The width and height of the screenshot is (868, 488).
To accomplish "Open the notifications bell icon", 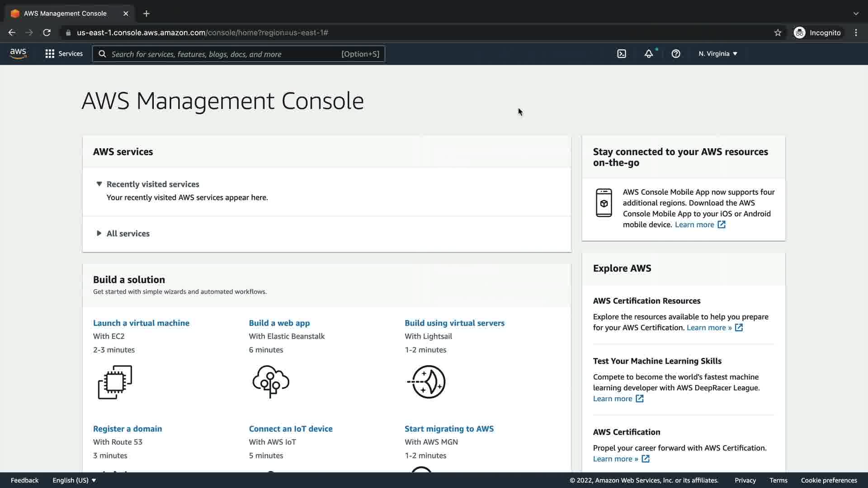I will 649,54.
